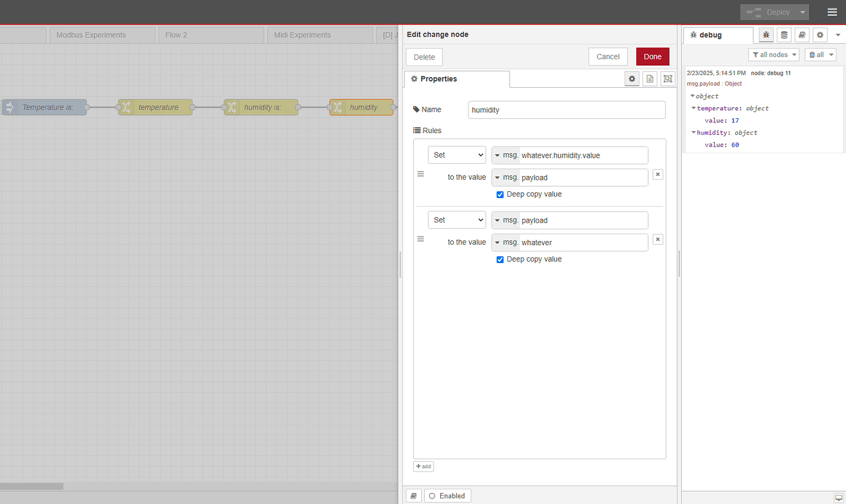Open the Deploy options arrow
Viewport: 846px width, 504px height.
802,12
